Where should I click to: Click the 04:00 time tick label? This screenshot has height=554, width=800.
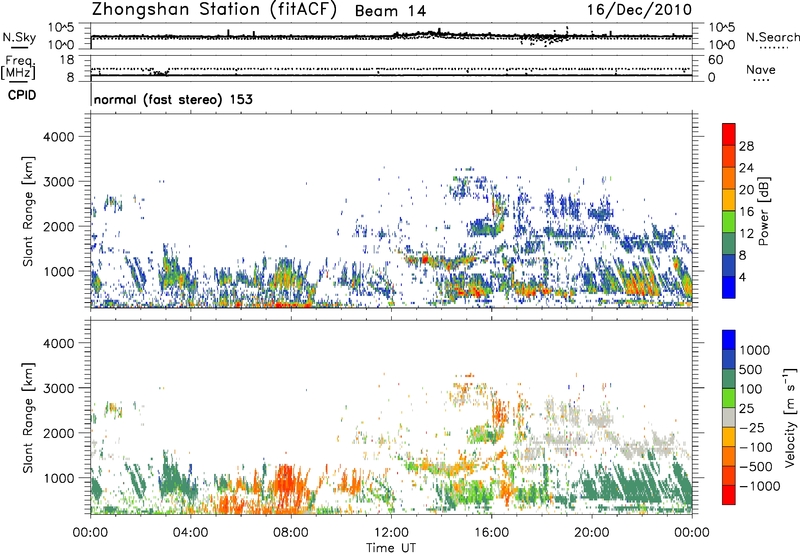point(190,533)
